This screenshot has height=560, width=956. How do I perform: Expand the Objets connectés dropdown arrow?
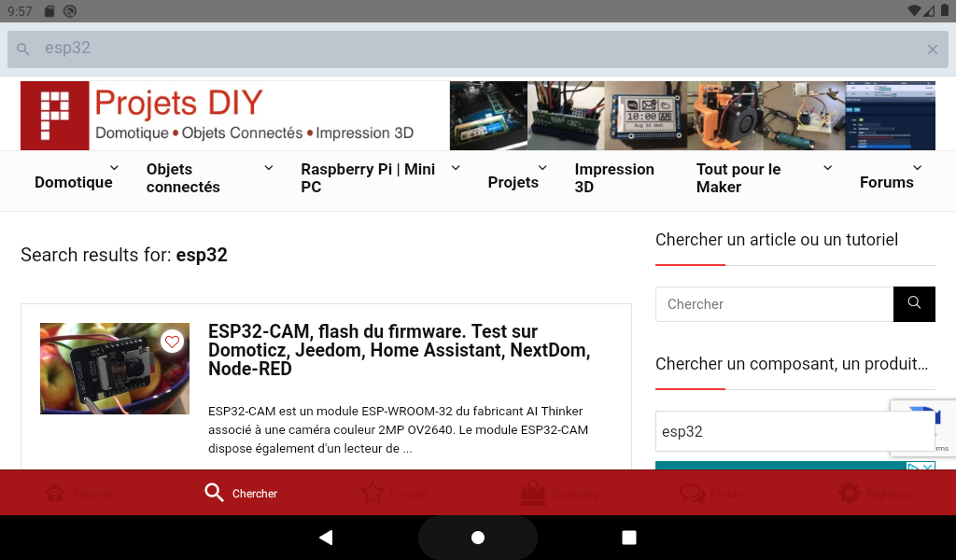[x=268, y=168]
